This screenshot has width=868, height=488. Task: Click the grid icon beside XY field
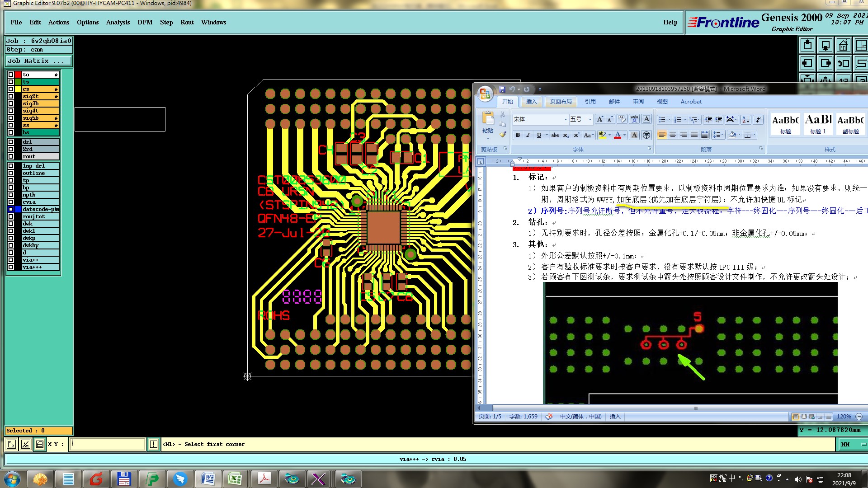[x=40, y=444]
